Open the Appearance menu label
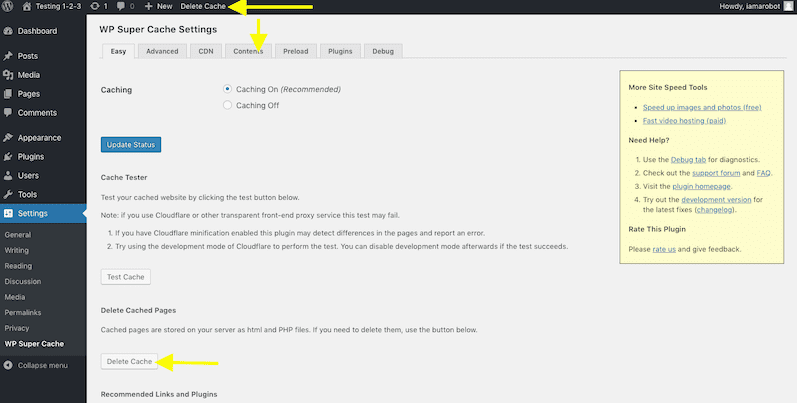This screenshot has height=403, width=797. (x=39, y=138)
